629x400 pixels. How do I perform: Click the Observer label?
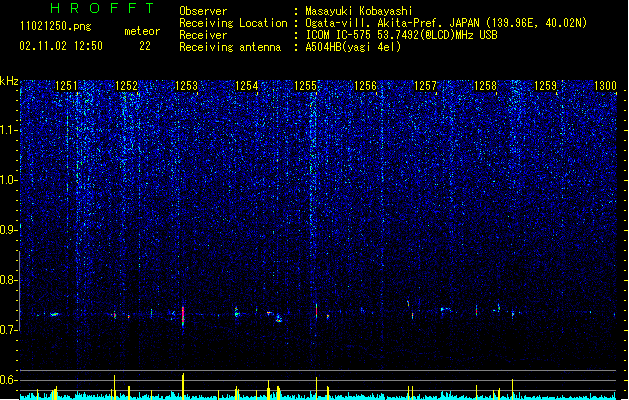coord(203,11)
